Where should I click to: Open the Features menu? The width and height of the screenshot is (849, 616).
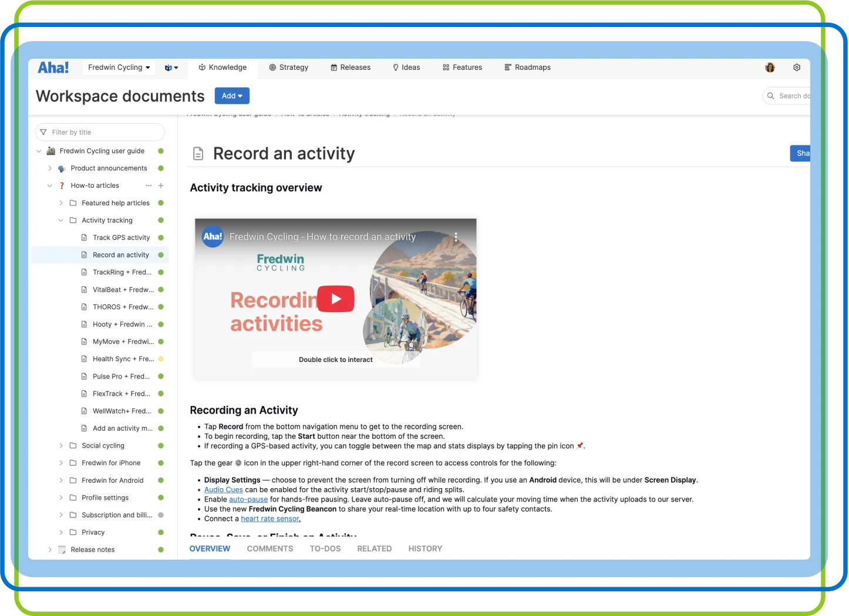[463, 67]
